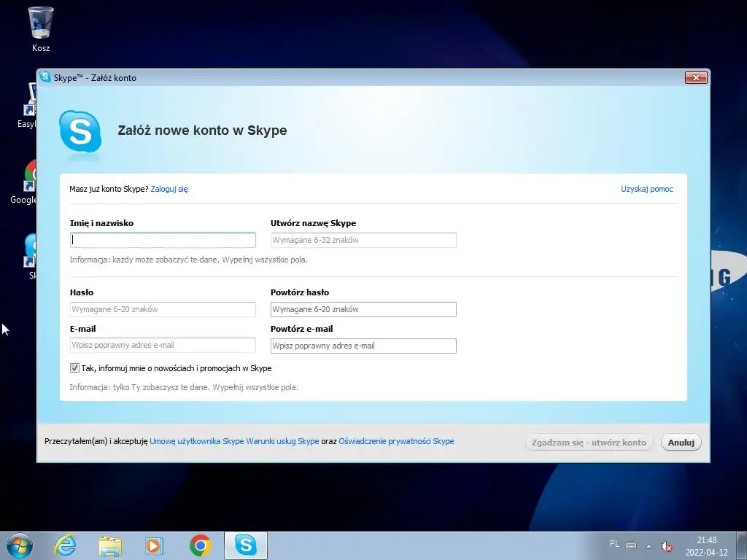This screenshot has height=560, width=747.
Task: Open Warunki usług Skype link
Action: coord(282,441)
